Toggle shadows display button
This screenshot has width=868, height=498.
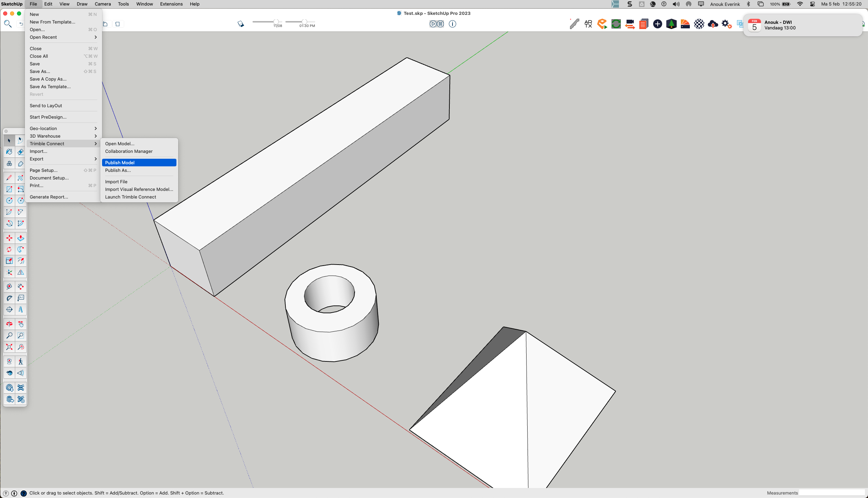[x=241, y=24]
